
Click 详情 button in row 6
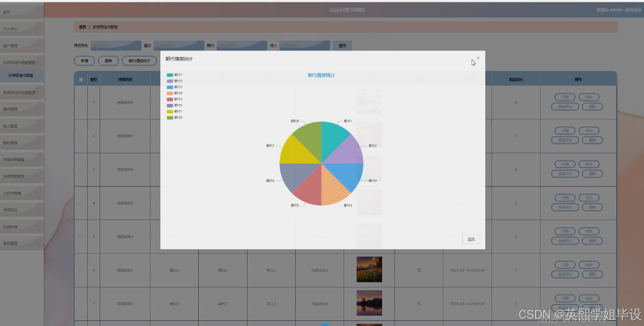565,265
